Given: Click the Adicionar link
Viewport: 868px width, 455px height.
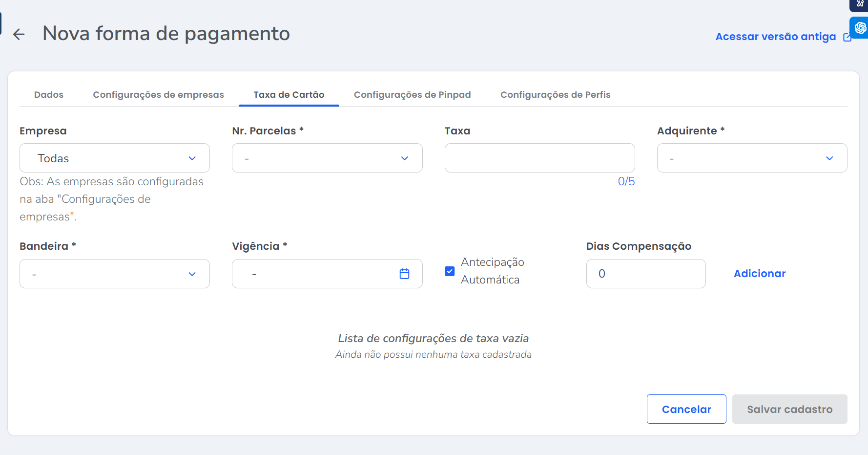Looking at the screenshot, I should click(759, 274).
